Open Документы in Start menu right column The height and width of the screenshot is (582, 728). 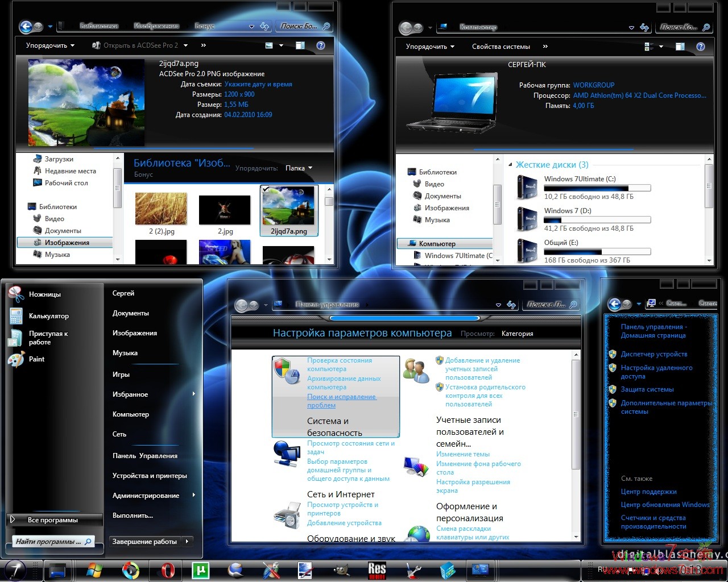point(131,313)
